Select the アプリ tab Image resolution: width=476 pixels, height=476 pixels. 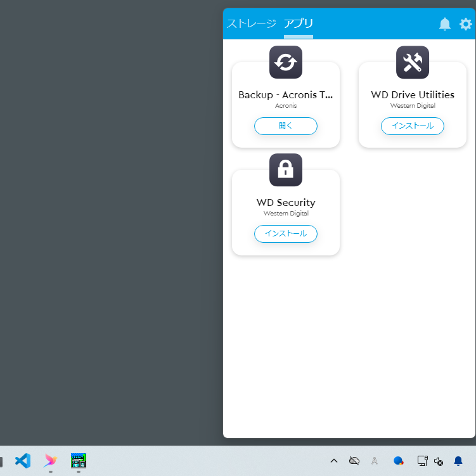point(299,23)
